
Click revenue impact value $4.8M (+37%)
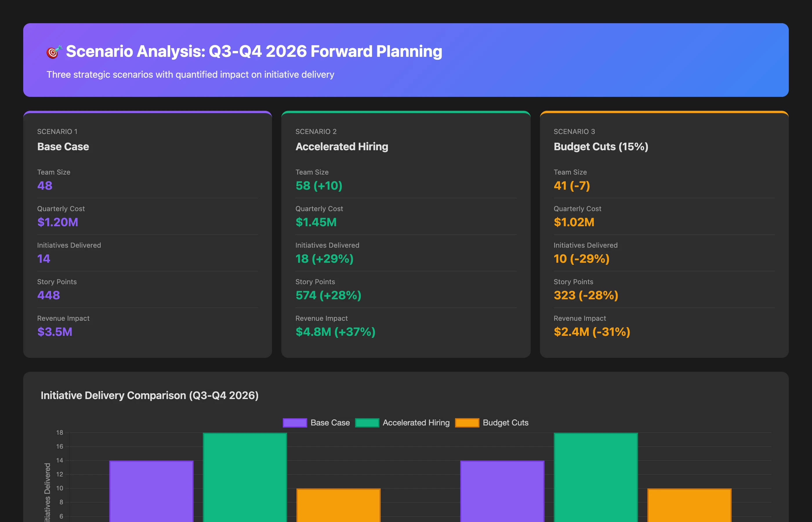[336, 332]
